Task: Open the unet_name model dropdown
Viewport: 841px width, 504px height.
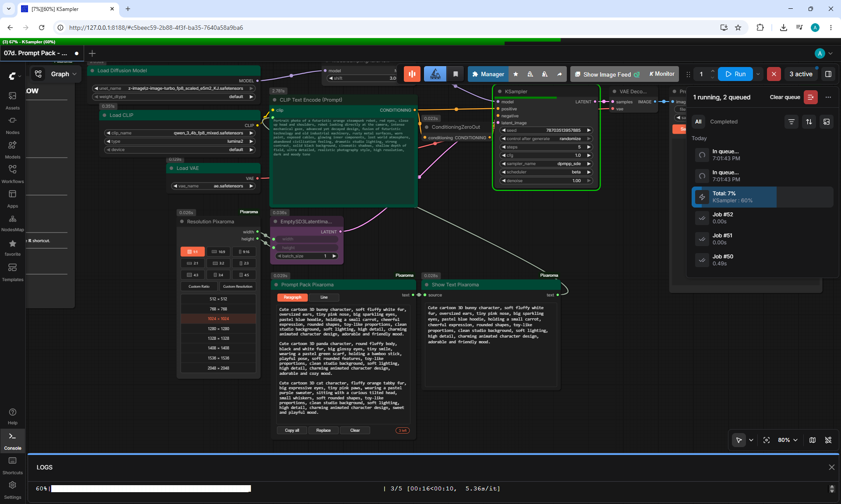Action: click(x=174, y=88)
